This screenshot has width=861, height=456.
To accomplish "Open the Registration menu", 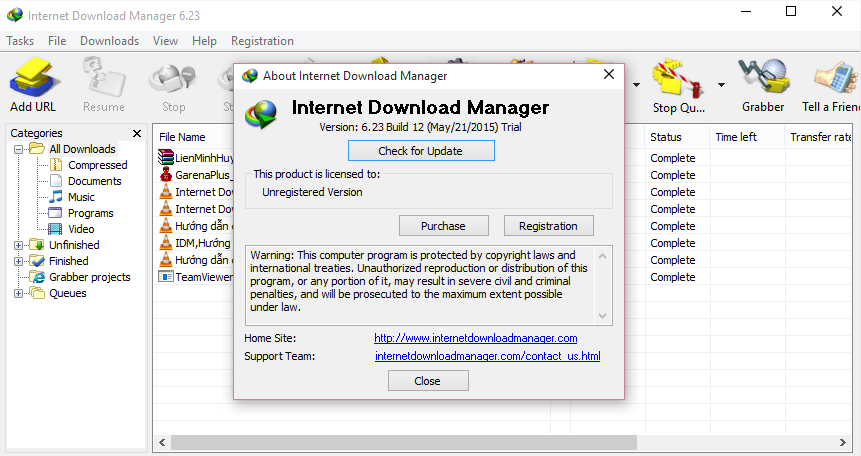I will point(262,41).
